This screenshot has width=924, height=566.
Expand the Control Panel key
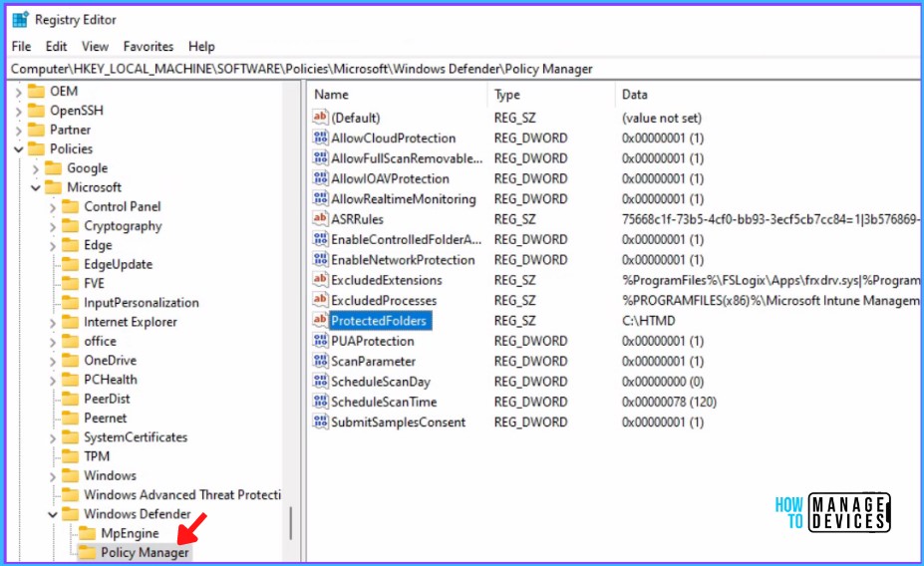53,207
